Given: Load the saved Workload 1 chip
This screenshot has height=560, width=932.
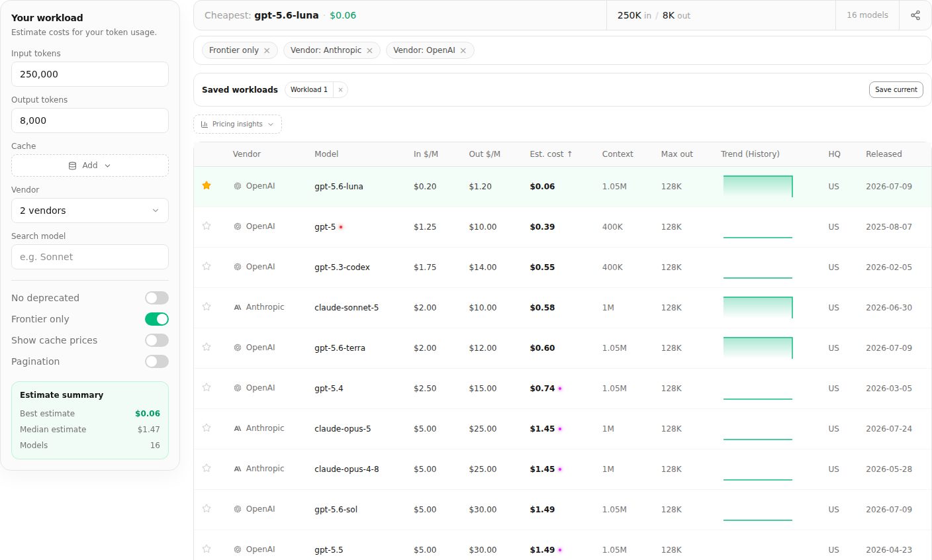Looking at the screenshot, I should point(309,90).
